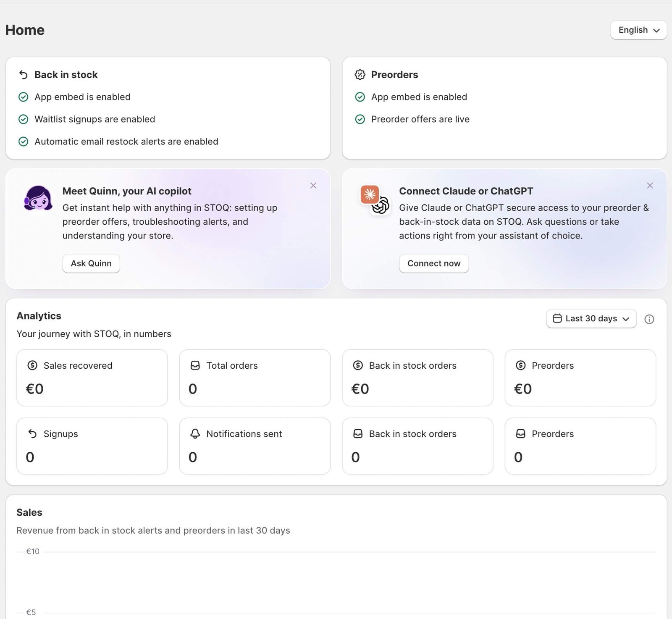Click 'Waitlist signups are enabled' text
Image resolution: width=672 pixels, height=619 pixels.
[x=95, y=119]
